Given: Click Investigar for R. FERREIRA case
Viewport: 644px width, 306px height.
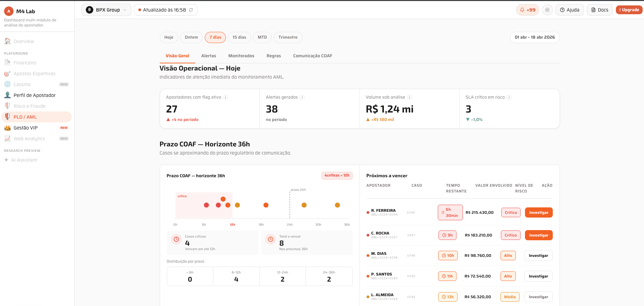Looking at the screenshot, I should click(539, 212).
